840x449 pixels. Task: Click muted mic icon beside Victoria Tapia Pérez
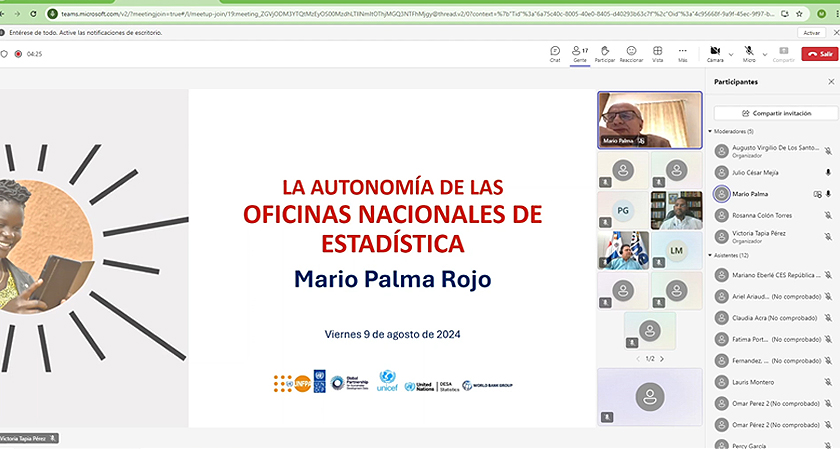click(x=828, y=236)
